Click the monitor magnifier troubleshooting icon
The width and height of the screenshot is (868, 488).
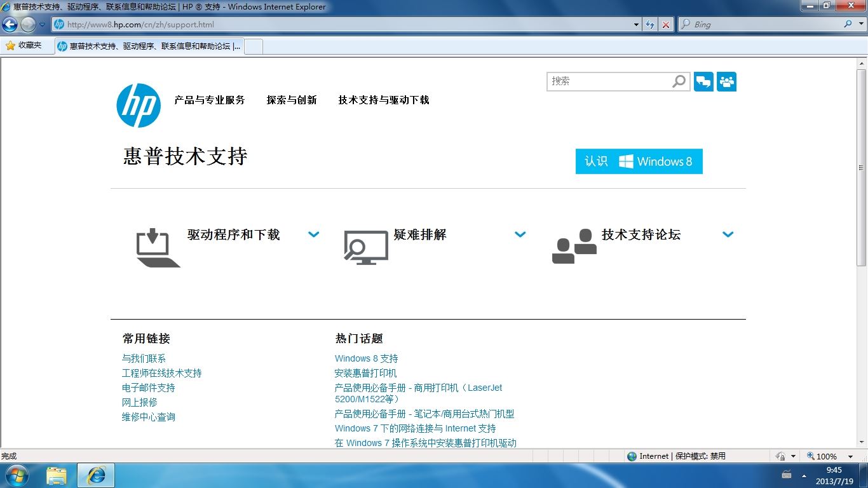[366, 247]
